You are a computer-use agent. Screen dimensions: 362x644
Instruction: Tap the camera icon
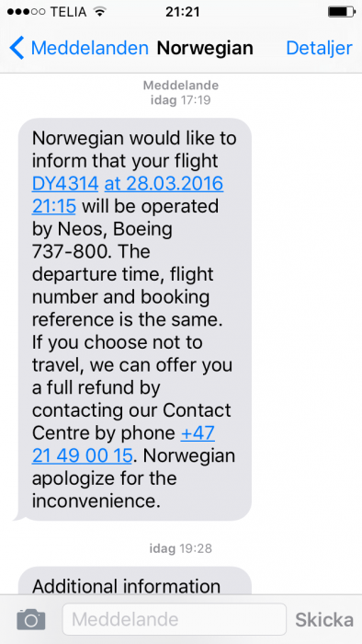(x=31, y=619)
